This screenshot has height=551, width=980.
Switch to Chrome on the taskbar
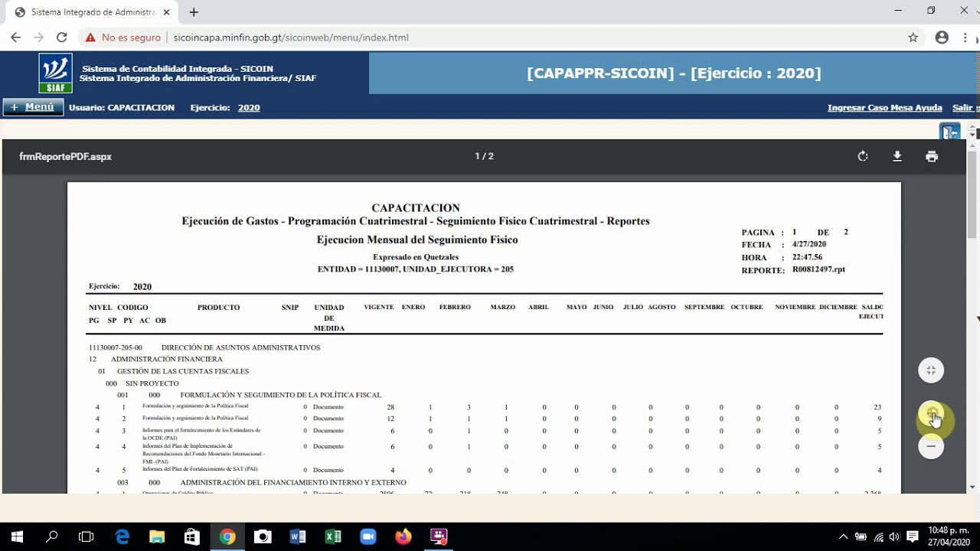click(227, 536)
